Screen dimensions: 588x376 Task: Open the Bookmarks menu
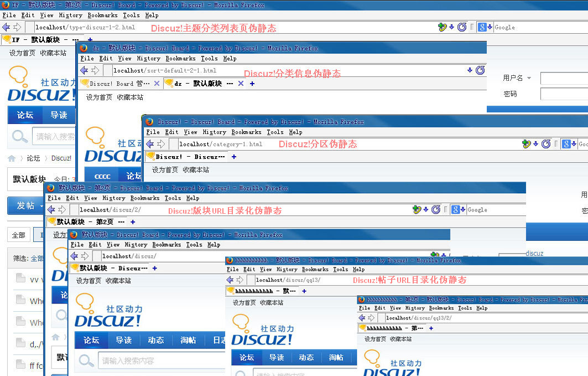pos(102,15)
